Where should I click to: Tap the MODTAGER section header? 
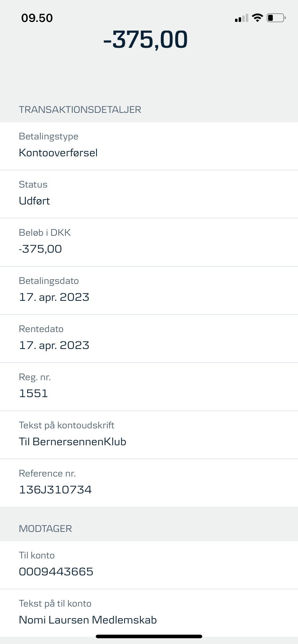tap(45, 529)
